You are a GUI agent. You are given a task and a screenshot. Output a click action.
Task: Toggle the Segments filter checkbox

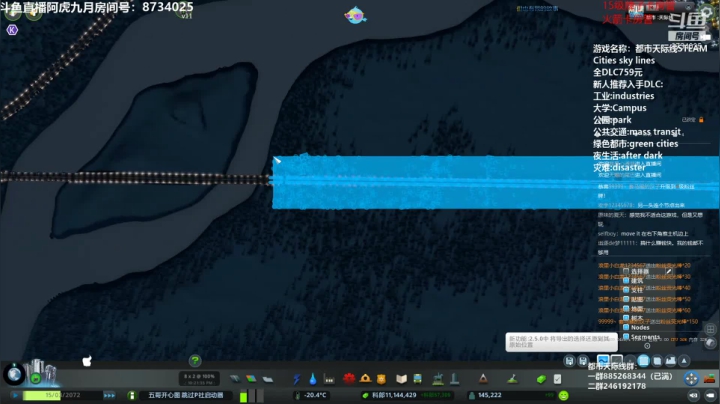[x=626, y=337]
